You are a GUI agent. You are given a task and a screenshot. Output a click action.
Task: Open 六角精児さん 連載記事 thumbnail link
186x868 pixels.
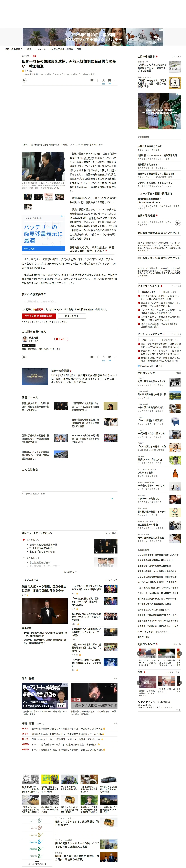175,67
